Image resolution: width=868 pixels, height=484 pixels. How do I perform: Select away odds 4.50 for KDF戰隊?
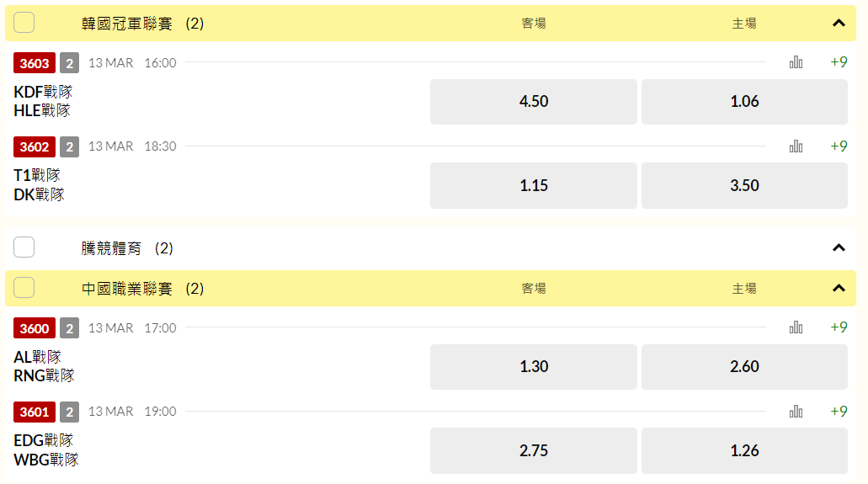click(534, 101)
